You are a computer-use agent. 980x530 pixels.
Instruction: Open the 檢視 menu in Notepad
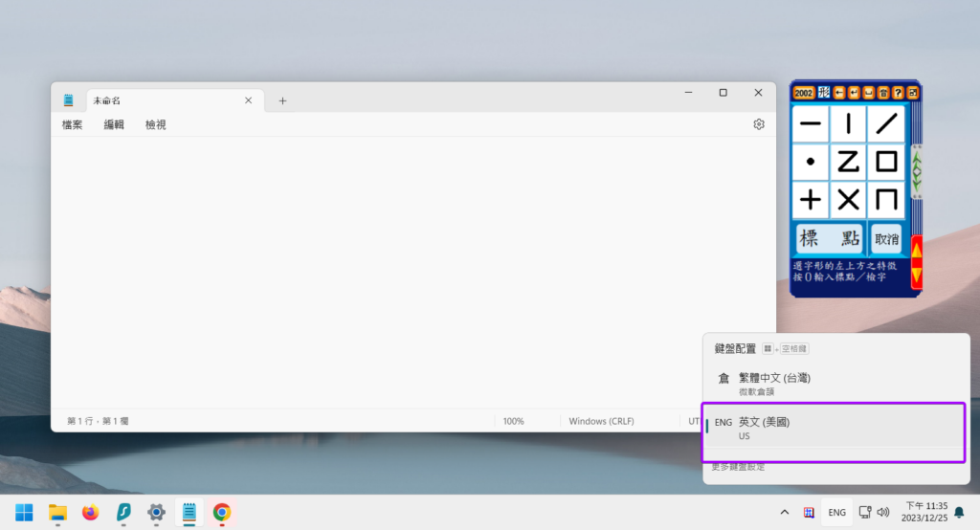pos(156,124)
